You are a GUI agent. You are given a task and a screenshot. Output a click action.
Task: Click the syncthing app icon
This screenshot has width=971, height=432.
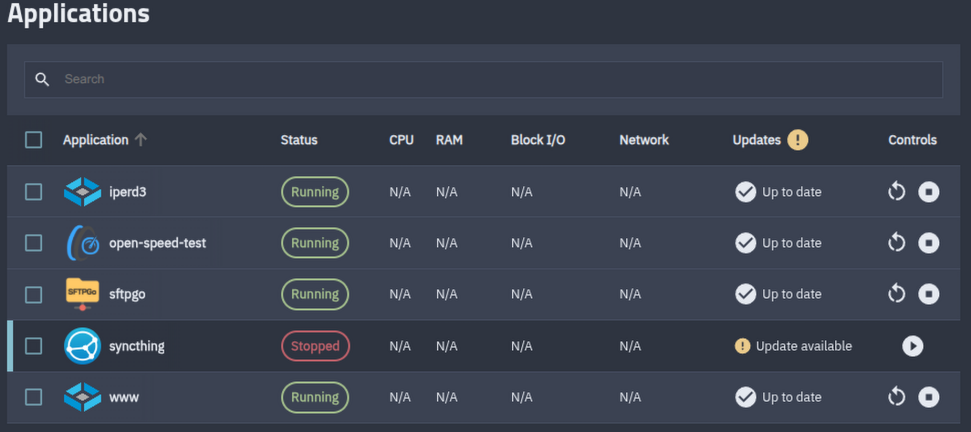click(x=82, y=346)
